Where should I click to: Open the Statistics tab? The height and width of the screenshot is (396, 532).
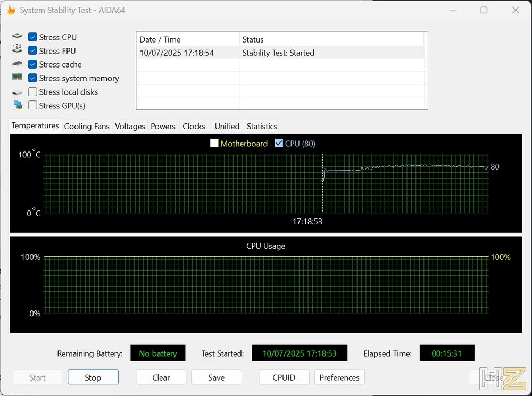click(262, 126)
